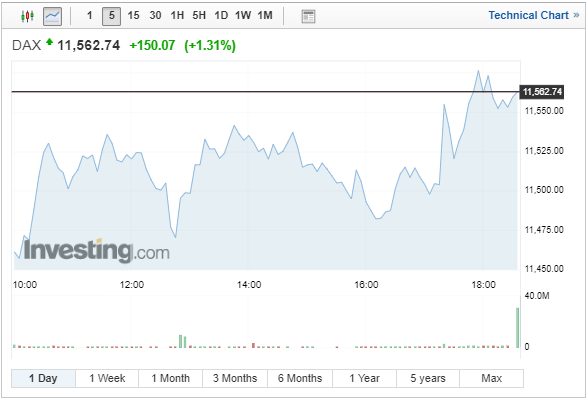Viewport: 588px width, 400px height.
Task: View the 1 Year range
Action: pos(364,378)
